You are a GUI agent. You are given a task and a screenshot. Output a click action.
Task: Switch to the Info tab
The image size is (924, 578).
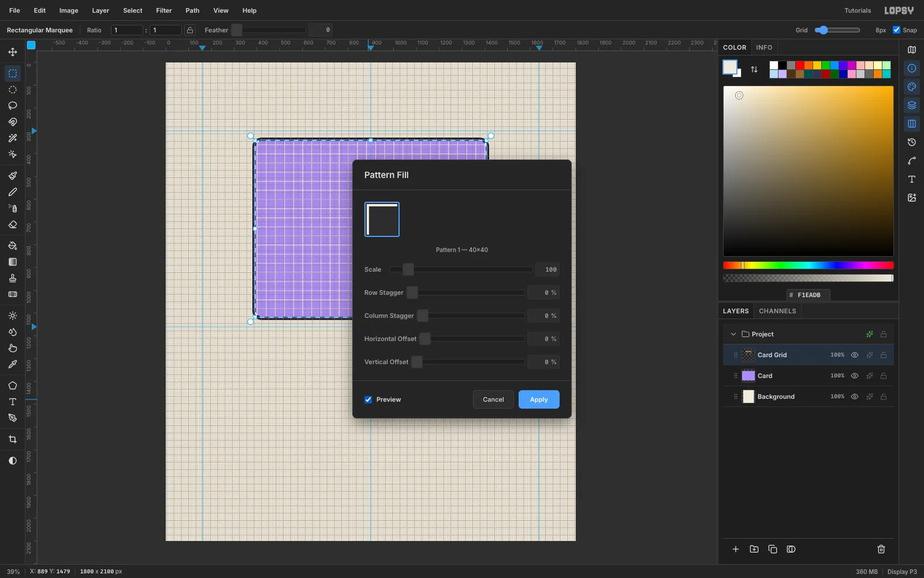click(x=764, y=47)
